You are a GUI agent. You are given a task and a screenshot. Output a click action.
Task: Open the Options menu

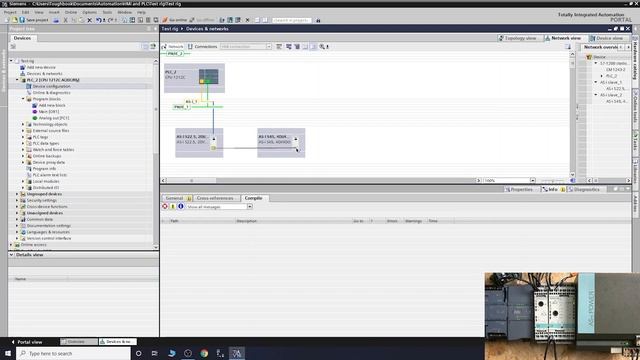89,12
